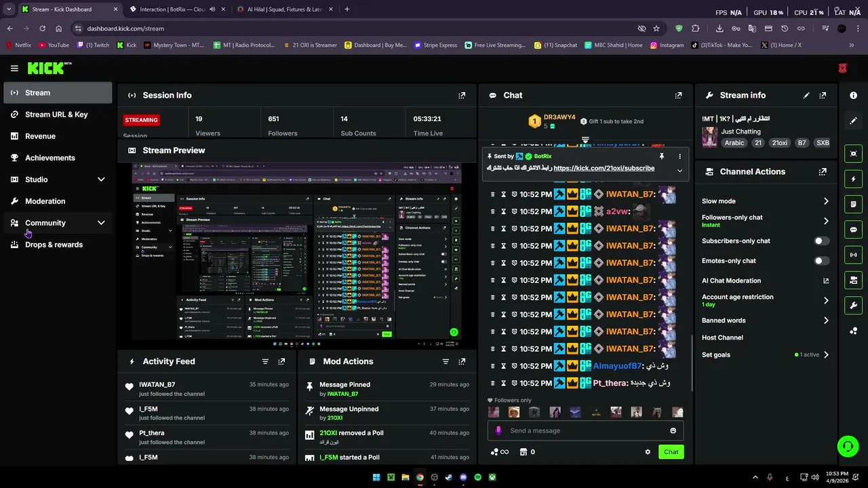This screenshot has height=488, width=868.
Task: Unpin the BotRix pinned message
Action: (x=661, y=157)
